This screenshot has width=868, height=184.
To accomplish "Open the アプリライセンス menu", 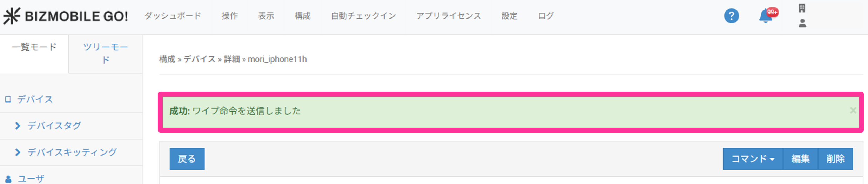I will pos(449,16).
